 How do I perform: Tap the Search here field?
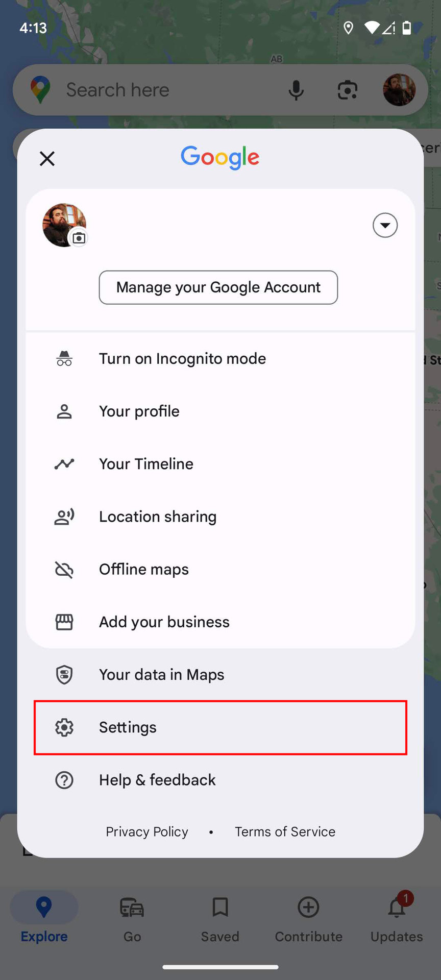pyautogui.click(x=153, y=90)
